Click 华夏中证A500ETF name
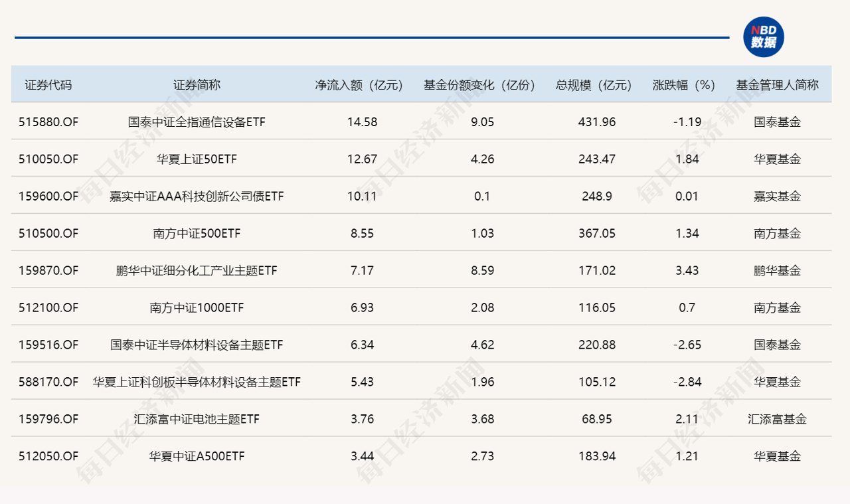 pyautogui.click(x=197, y=457)
